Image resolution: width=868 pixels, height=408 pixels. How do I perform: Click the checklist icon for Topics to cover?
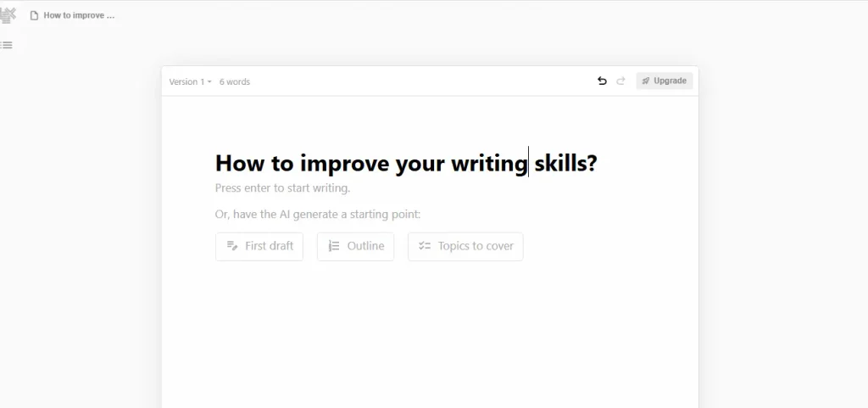[425, 246]
